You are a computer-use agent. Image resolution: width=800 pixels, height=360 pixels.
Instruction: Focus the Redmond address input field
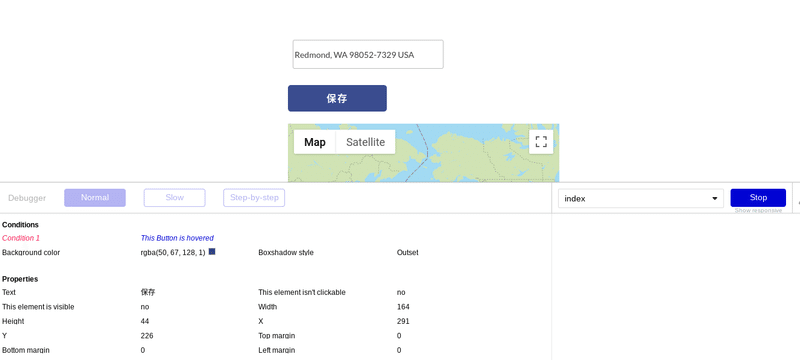coord(368,55)
